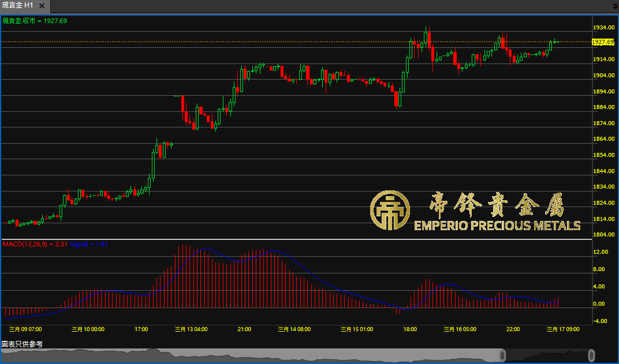Viewport: 619px width, 364px height.
Task: Grab the right handle of range navigator
Action: (x=592, y=355)
